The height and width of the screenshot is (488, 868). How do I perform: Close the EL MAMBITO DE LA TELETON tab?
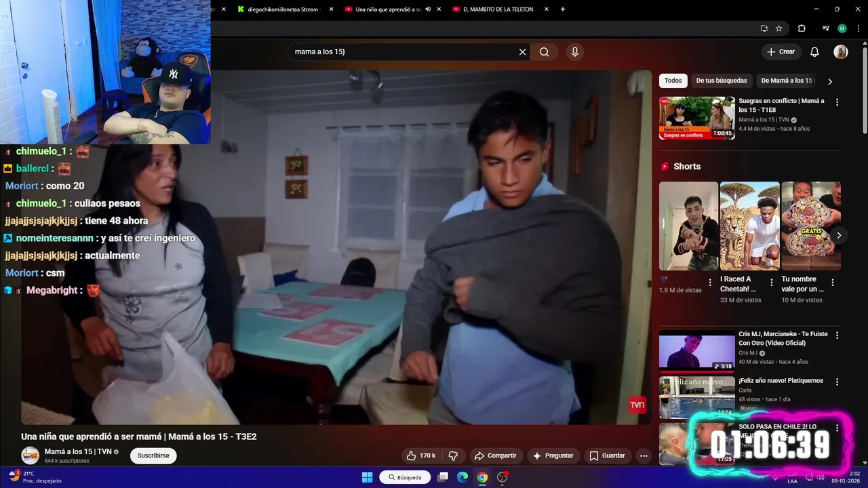pyautogui.click(x=546, y=9)
